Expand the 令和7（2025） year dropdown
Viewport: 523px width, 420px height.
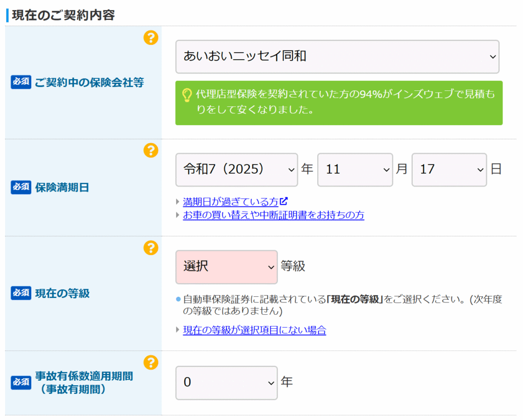click(x=236, y=170)
